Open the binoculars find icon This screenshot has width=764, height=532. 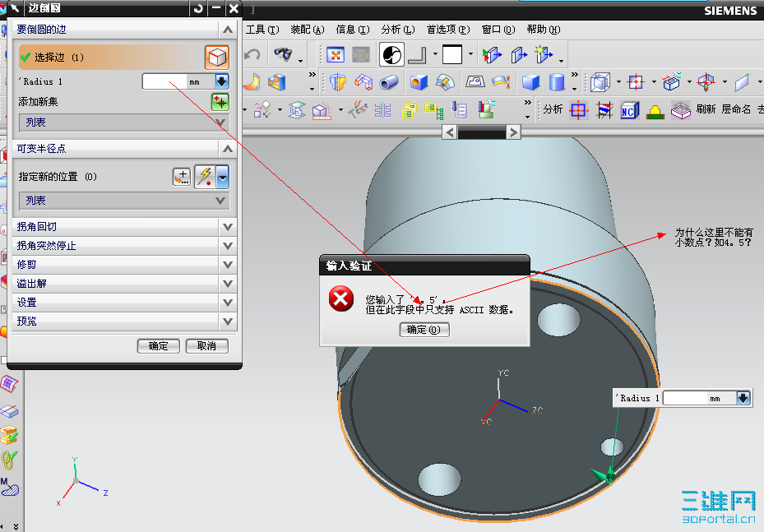click(283, 54)
